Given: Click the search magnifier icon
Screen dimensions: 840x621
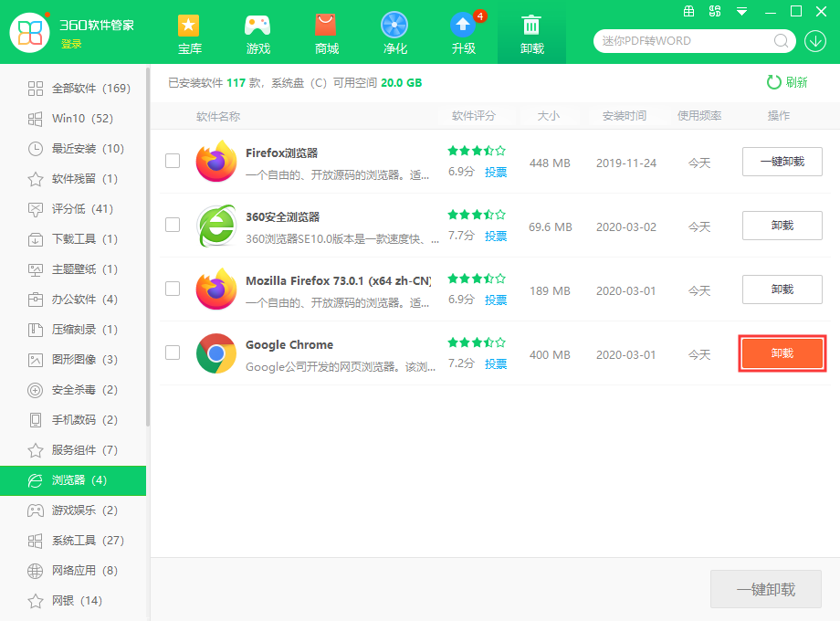Looking at the screenshot, I should tap(782, 41).
